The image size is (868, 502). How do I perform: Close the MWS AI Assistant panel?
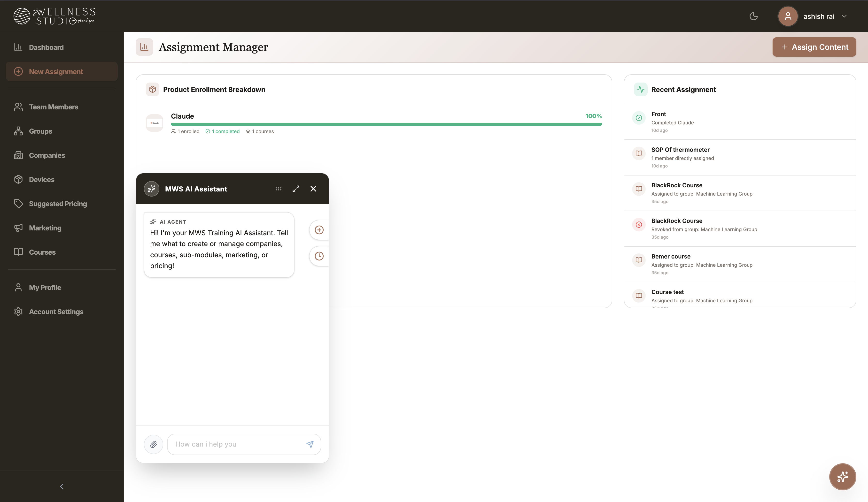(x=313, y=189)
